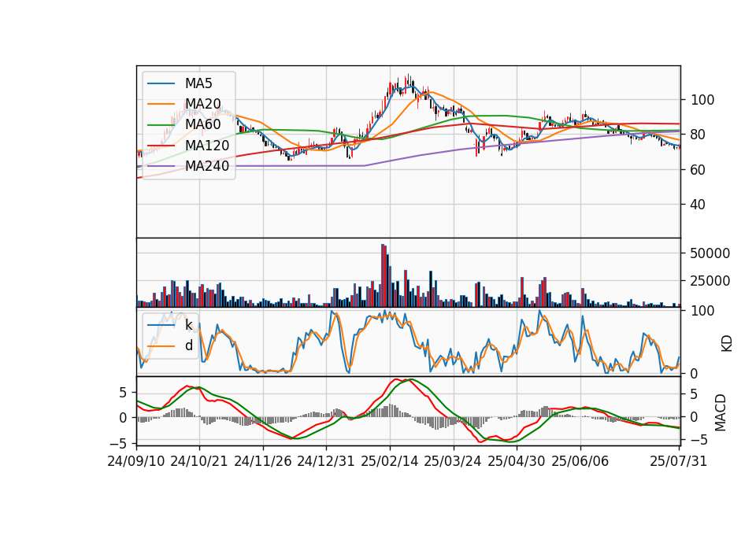Click the price axis value 100
The height and width of the screenshot is (543, 756).
pyautogui.click(x=702, y=100)
